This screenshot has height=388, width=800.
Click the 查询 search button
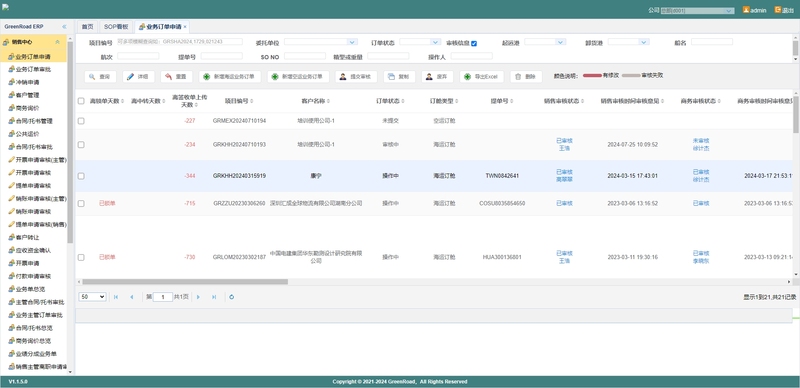pyautogui.click(x=100, y=77)
